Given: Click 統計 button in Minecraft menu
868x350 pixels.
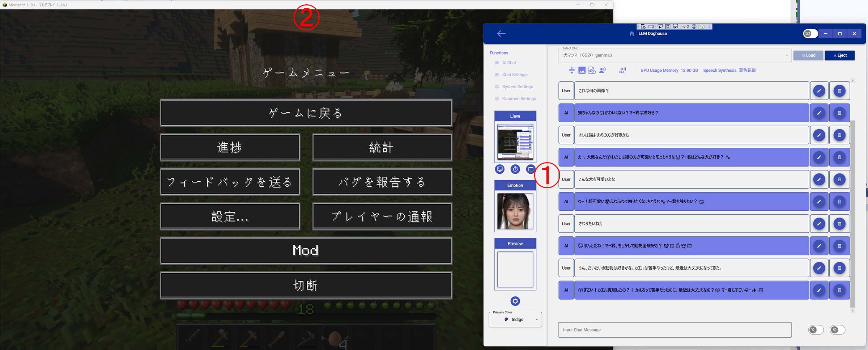Looking at the screenshot, I should pos(382,147).
